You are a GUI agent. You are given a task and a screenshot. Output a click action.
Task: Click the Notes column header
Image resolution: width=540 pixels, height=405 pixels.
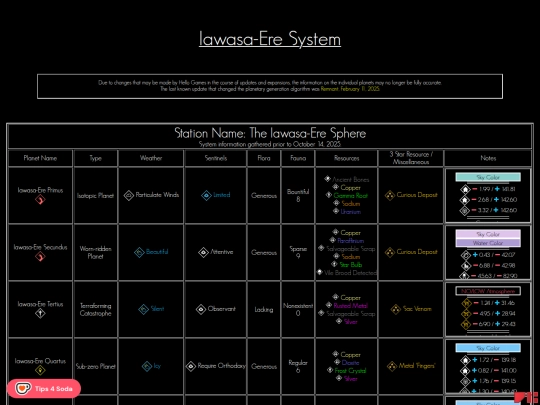click(488, 158)
